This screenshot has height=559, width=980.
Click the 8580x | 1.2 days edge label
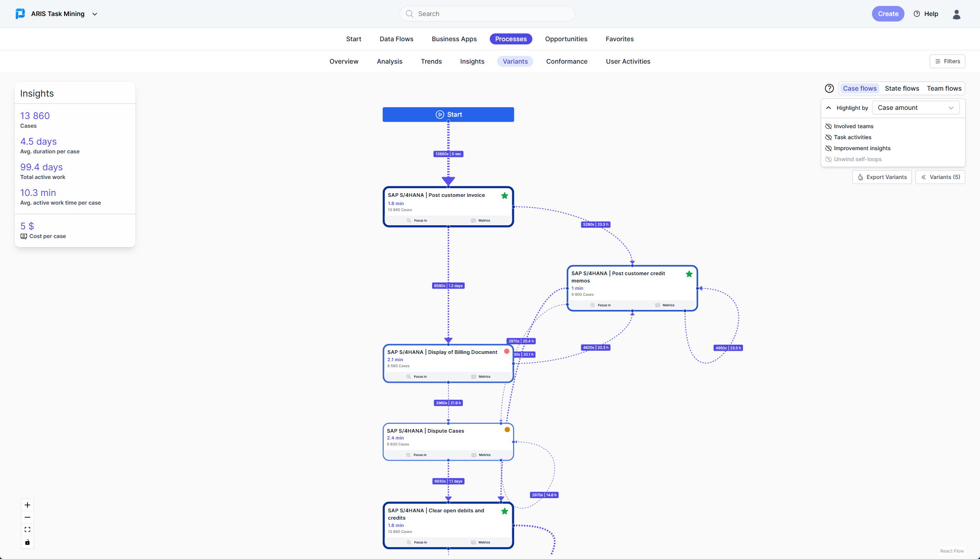tap(448, 286)
